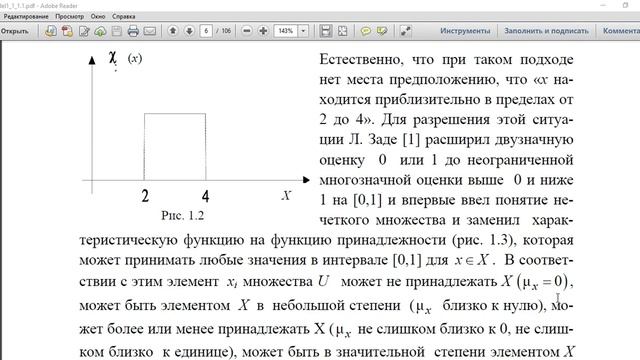Screen dimensions: 640x360
Task: Open the Редактирование menu
Action: point(26,16)
